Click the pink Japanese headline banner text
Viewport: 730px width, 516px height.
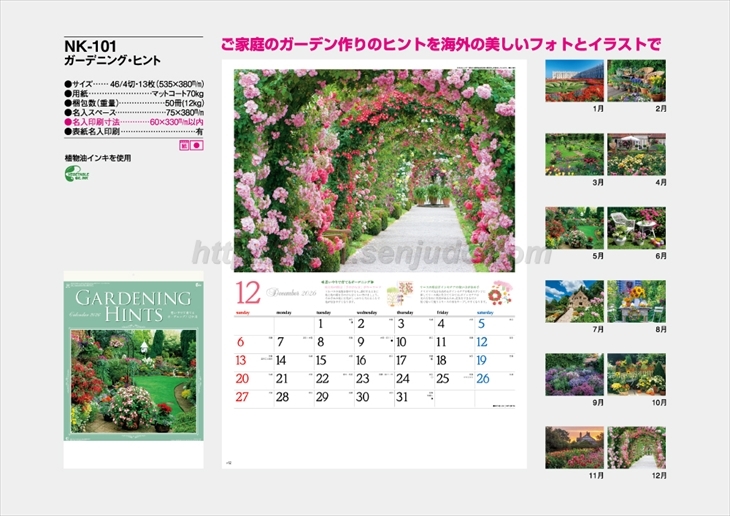tap(440, 45)
